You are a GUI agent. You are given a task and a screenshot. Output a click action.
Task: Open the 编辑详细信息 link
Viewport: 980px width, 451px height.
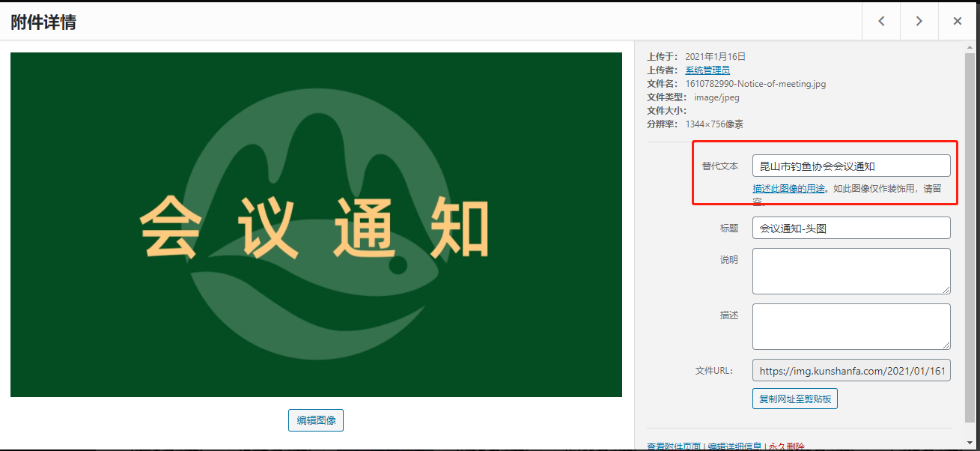coord(735,446)
